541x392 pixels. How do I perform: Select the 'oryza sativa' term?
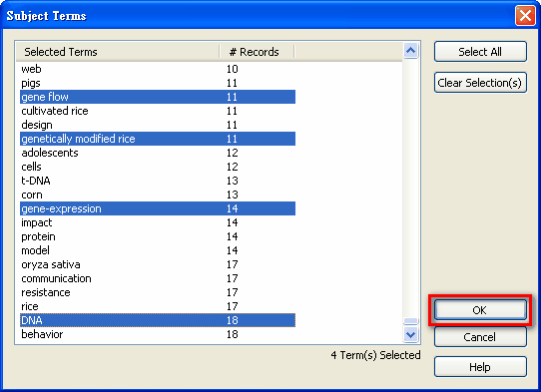[x=158, y=264]
